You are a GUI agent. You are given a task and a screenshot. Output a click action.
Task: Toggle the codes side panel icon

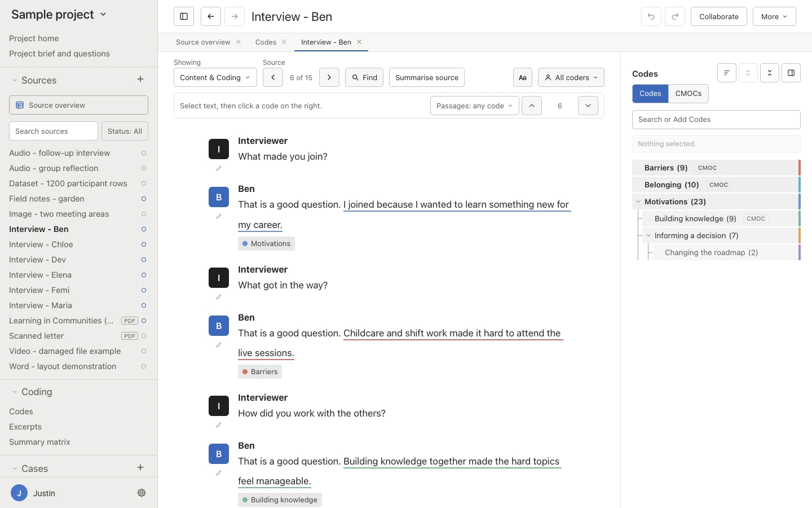(x=791, y=73)
